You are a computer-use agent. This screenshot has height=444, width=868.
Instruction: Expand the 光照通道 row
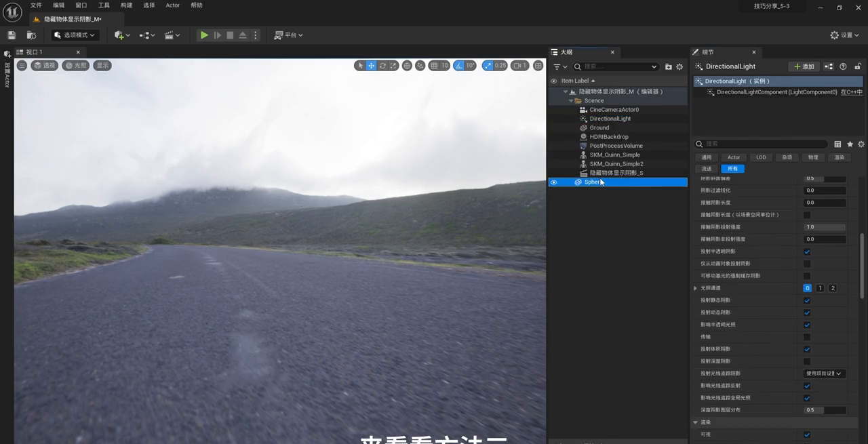[x=695, y=288]
